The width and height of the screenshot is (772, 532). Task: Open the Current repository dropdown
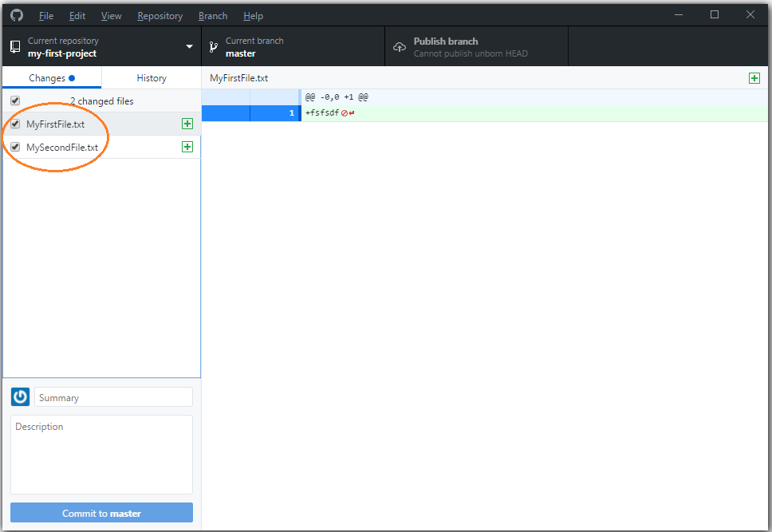point(102,46)
